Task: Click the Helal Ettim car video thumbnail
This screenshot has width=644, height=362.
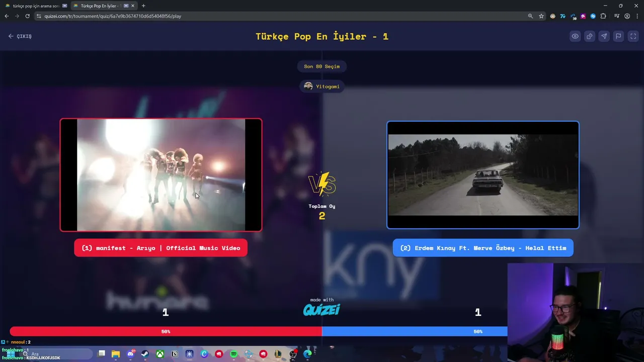Action: coord(483,175)
